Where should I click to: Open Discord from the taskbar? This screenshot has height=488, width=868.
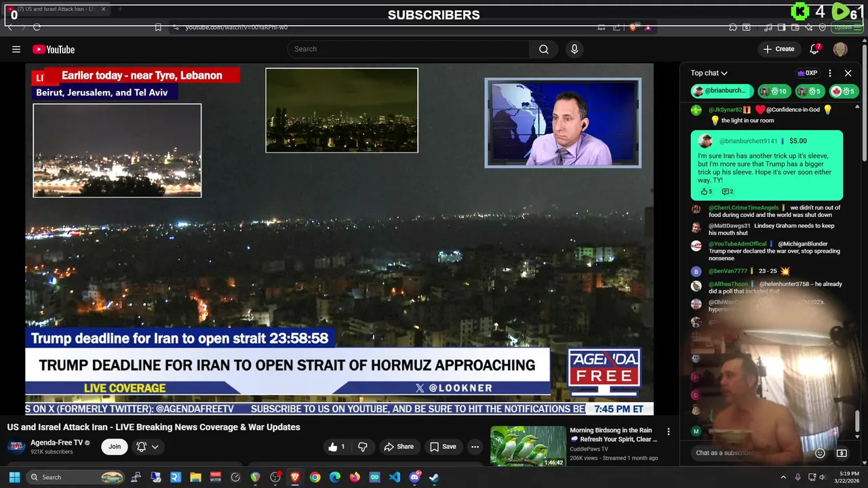(414, 477)
